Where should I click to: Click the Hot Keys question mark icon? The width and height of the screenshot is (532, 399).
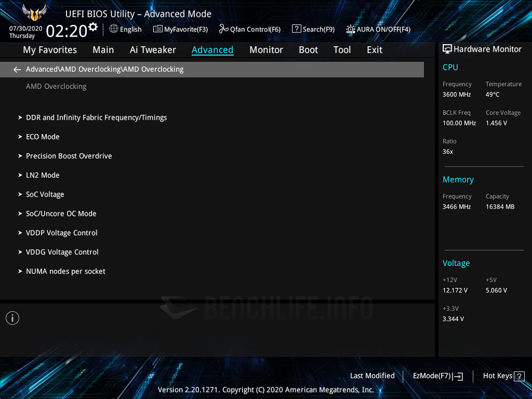(x=519, y=376)
